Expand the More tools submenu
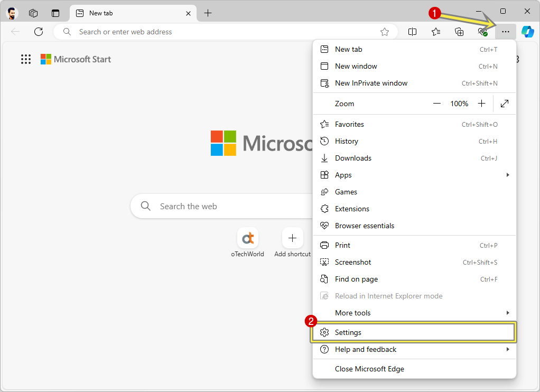Viewport: 540px width, 392px height. click(414, 313)
